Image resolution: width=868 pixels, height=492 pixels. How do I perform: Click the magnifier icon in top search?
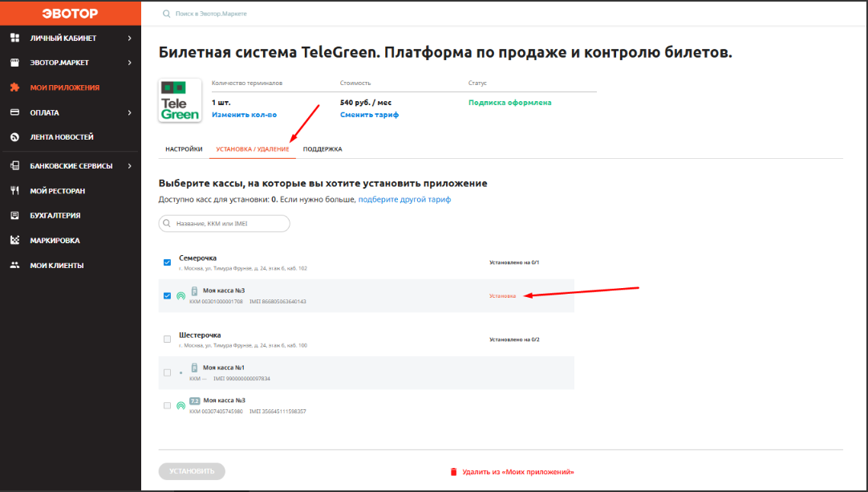click(x=166, y=14)
